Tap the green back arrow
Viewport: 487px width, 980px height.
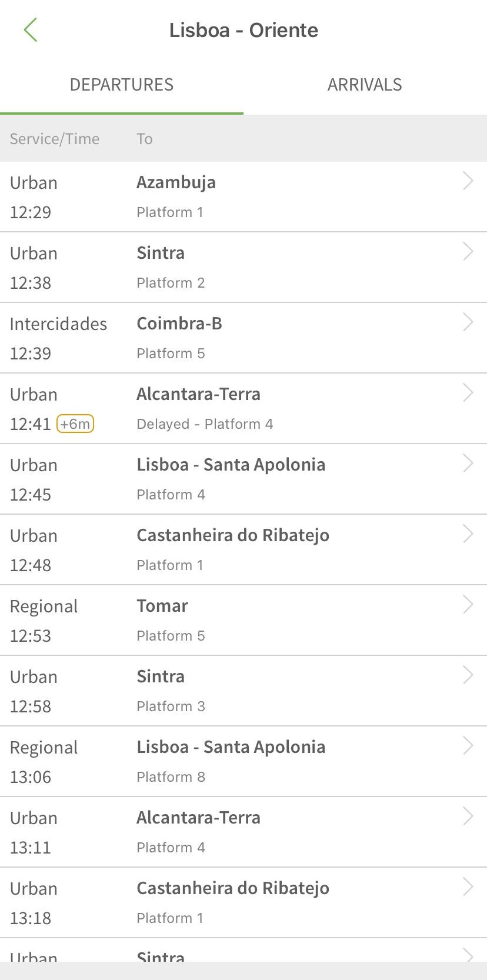tap(31, 30)
